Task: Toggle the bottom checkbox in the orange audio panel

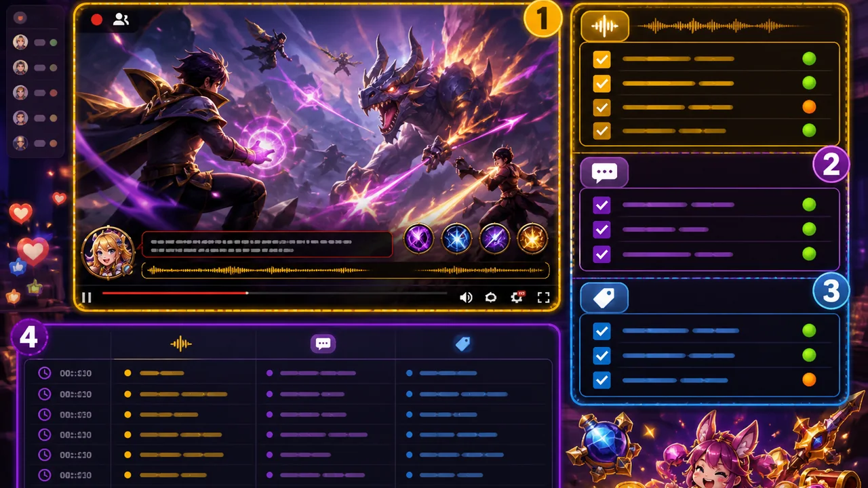Action: coord(601,131)
